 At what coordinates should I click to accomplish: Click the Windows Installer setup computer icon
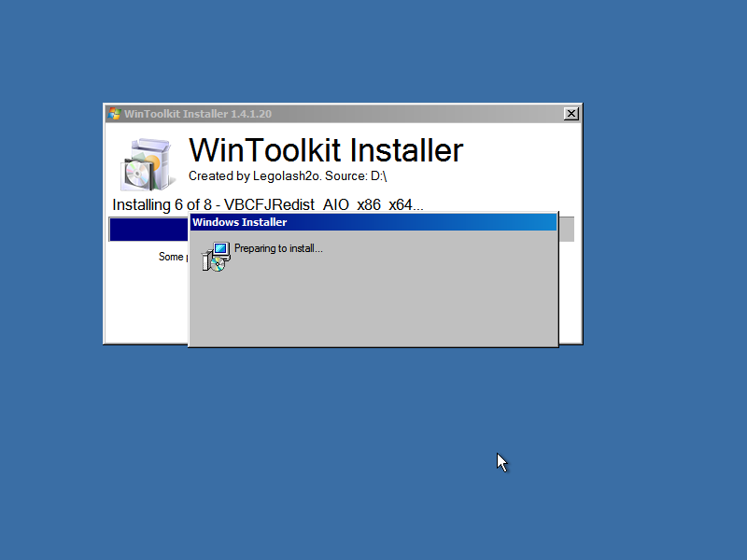217,257
